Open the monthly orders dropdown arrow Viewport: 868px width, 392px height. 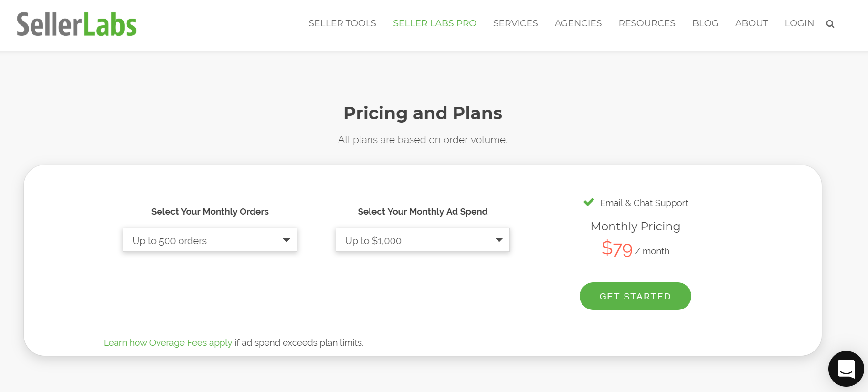point(286,240)
